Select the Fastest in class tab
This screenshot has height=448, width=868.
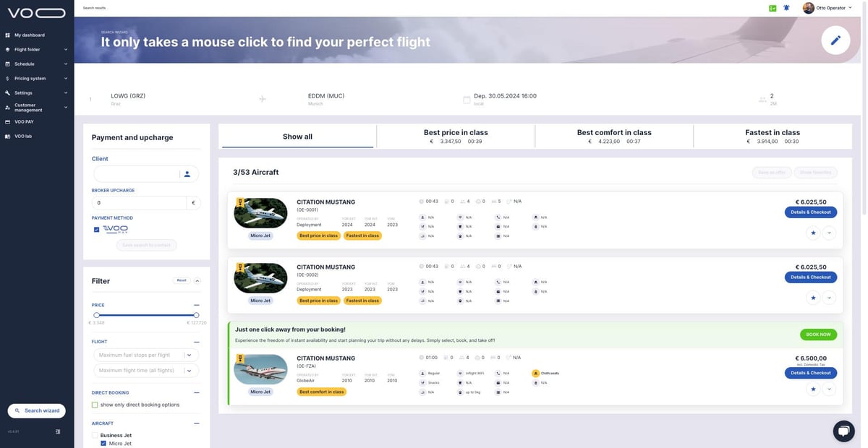[x=773, y=137]
